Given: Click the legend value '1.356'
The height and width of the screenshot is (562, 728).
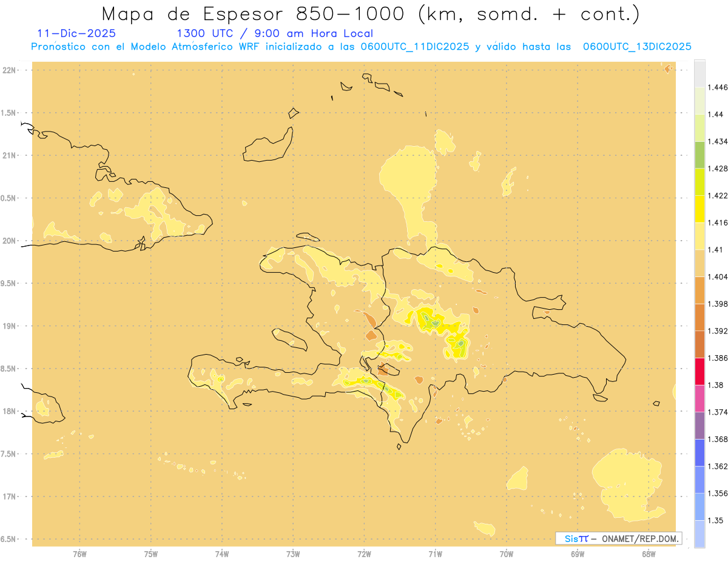Looking at the screenshot, I should [718, 493].
